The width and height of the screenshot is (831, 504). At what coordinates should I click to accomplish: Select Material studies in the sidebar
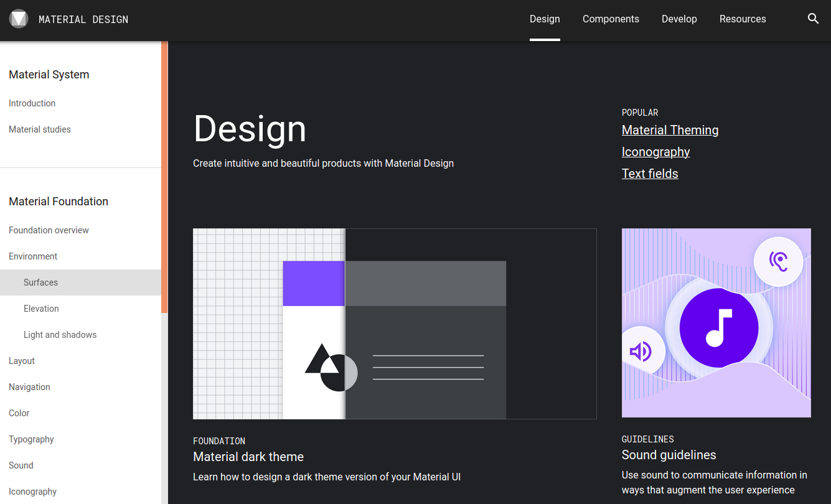tap(40, 129)
